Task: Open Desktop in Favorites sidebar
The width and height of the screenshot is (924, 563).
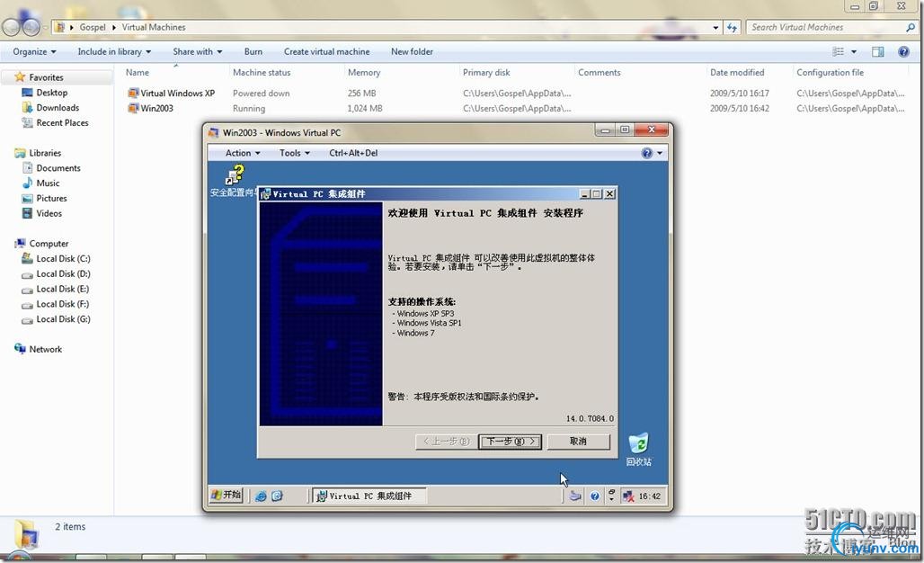Action: (x=52, y=93)
